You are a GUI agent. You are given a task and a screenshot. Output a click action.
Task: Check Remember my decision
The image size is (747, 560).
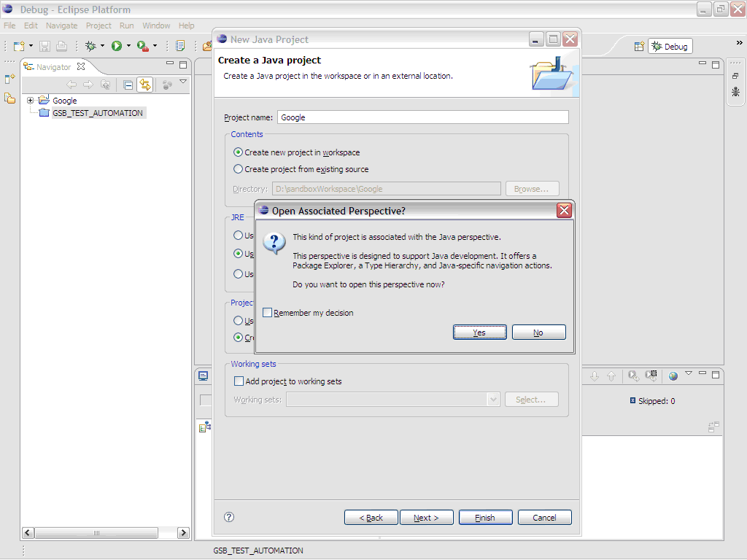(267, 312)
